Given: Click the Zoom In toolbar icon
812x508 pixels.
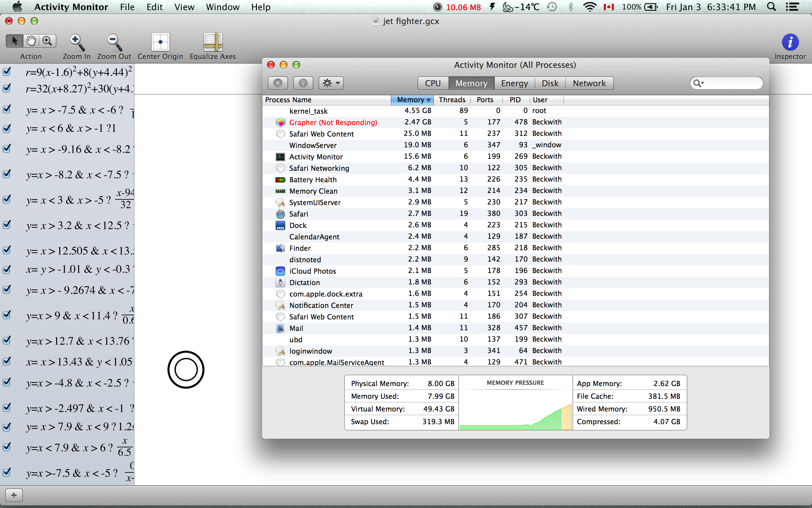Looking at the screenshot, I should [76, 43].
